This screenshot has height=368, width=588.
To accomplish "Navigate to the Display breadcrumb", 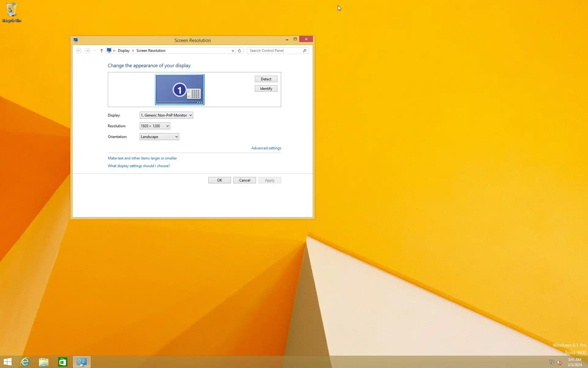I will [x=123, y=51].
